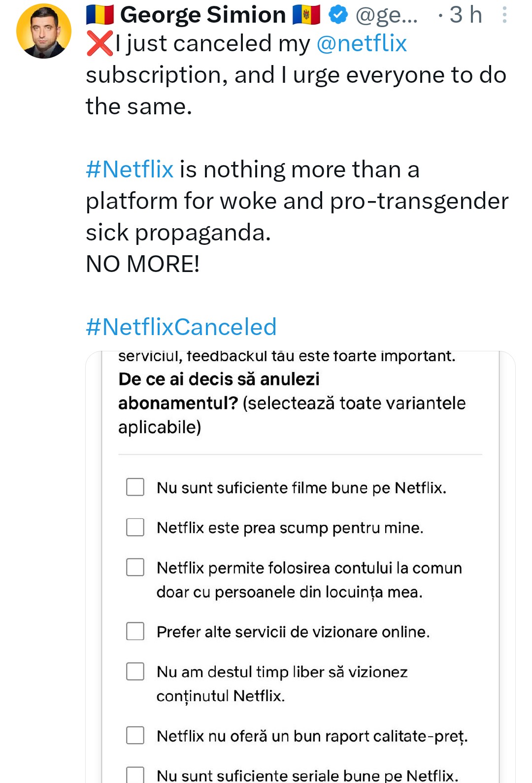Enable "bun raport calitate-preț" checkbox
Image resolution: width=532 pixels, height=783 pixels.
tap(135, 735)
